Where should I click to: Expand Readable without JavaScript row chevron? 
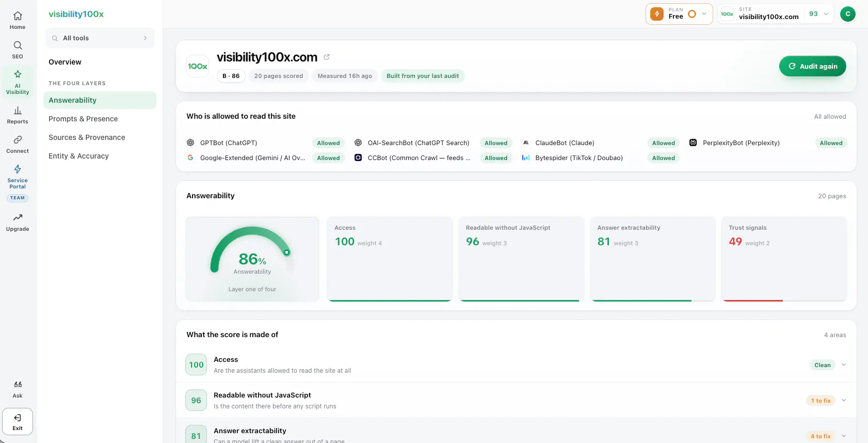click(844, 400)
